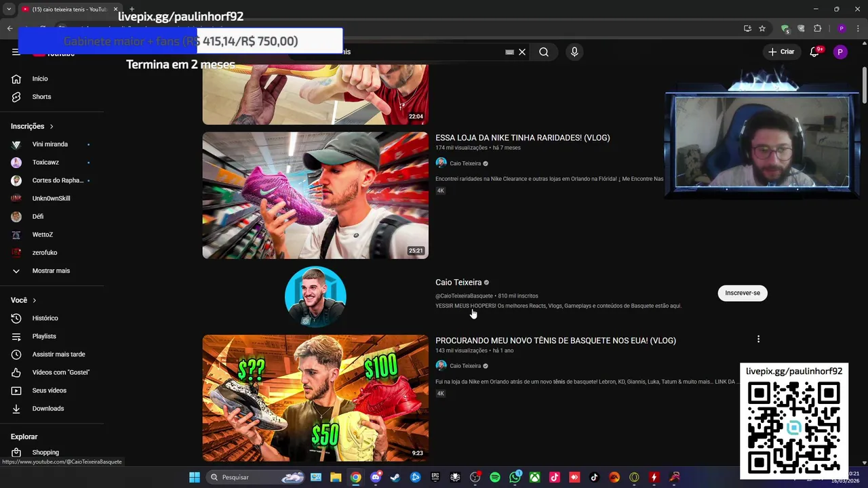Open Chrome extensions puzzle icon

click(x=817, y=28)
